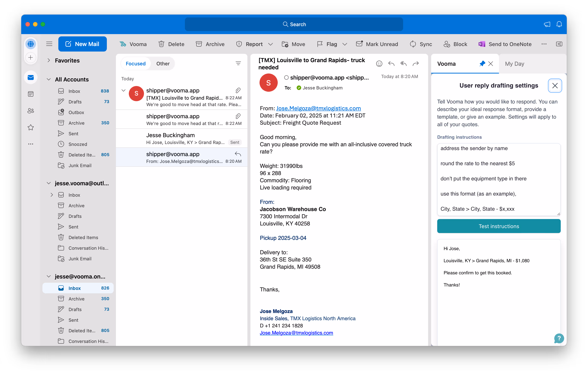588x374 pixels.
Task: Open Jose.Melgoza@tmxlogistics.com link in From line
Action: click(318, 108)
